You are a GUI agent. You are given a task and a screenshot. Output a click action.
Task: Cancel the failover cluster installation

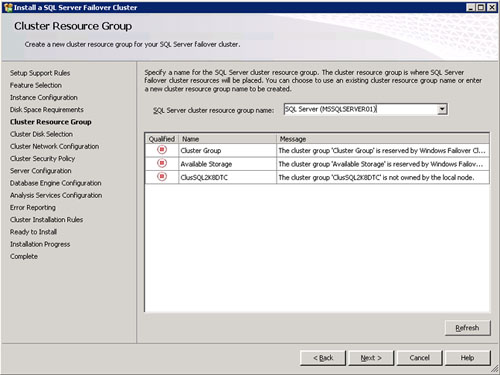click(x=419, y=358)
